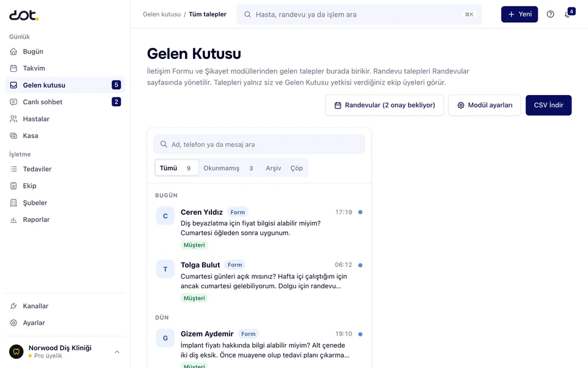Click the dot logo in the sidebar

(24, 15)
